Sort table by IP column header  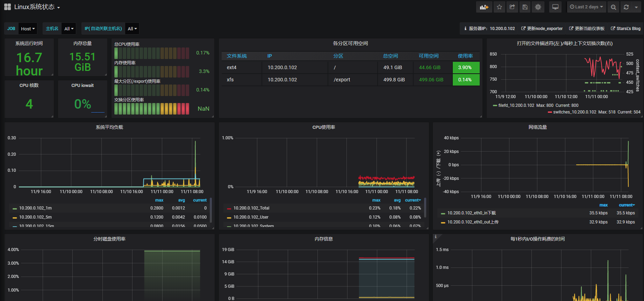270,56
